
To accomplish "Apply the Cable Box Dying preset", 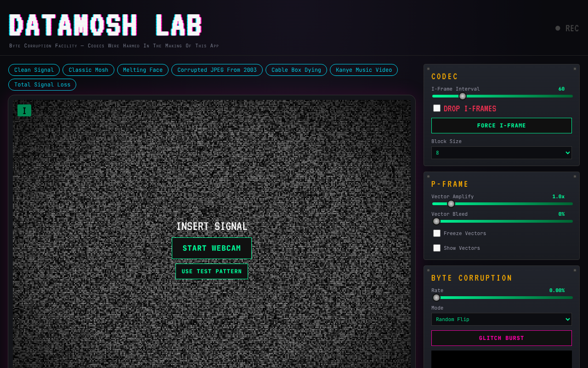I will [296, 70].
